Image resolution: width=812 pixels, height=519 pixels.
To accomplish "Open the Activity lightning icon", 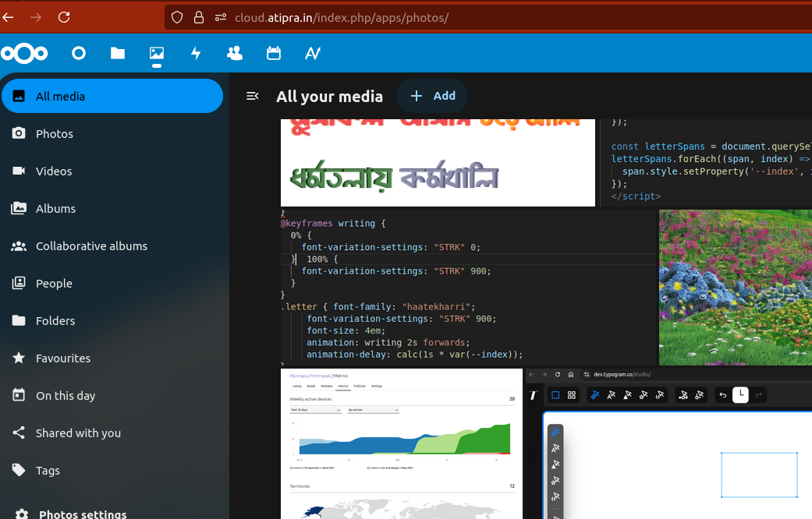I will (196, 53).
